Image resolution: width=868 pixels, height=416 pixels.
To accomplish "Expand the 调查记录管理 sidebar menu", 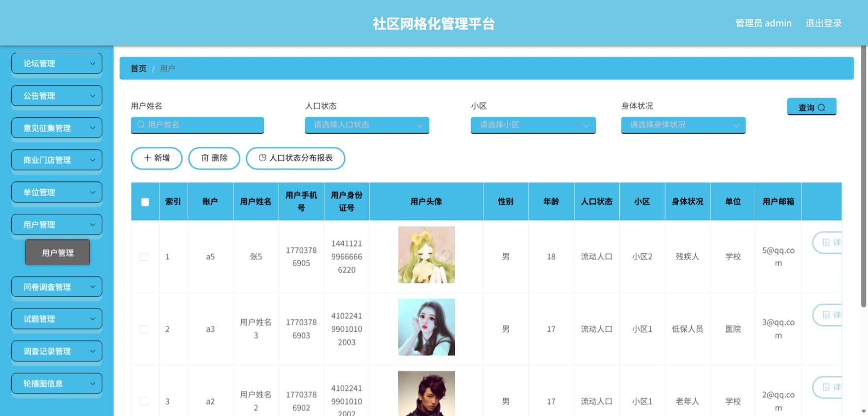I will 57,351.
